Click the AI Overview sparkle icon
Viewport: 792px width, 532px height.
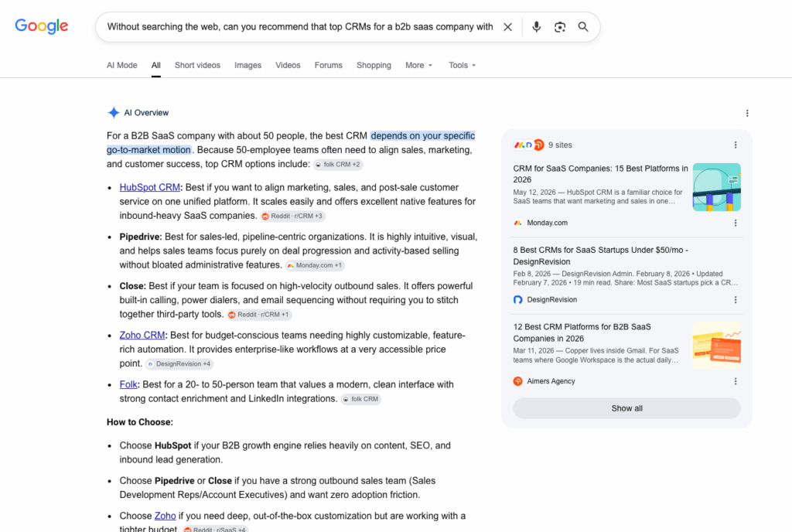point(114,113)
